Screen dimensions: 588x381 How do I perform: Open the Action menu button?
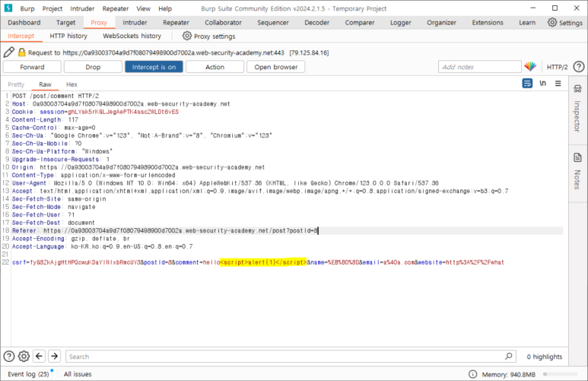coord(215,67)
